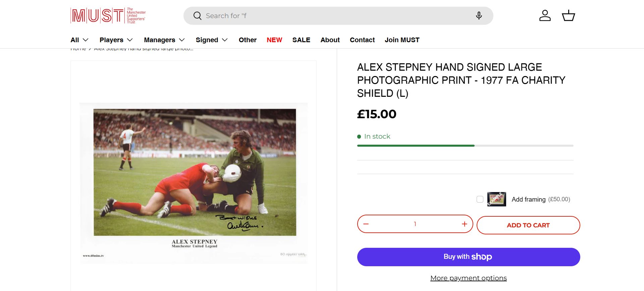Expand the Players dropdown menu

[116, 40]
